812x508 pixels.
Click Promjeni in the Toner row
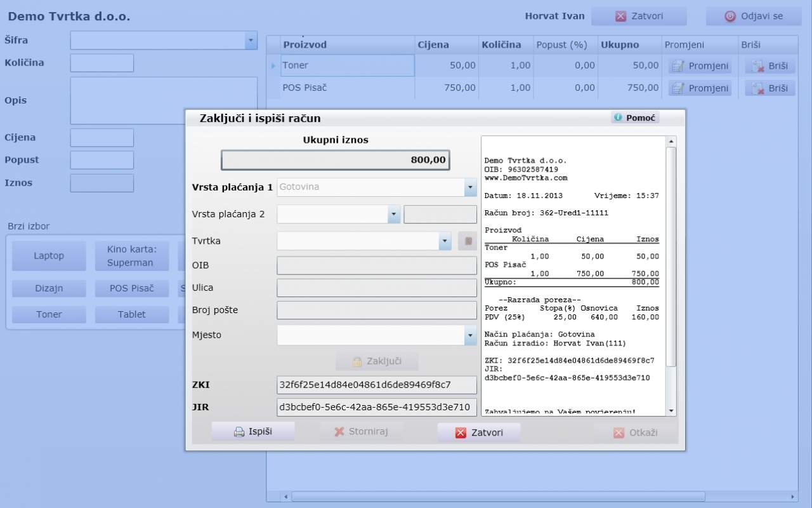click(700, 66)
